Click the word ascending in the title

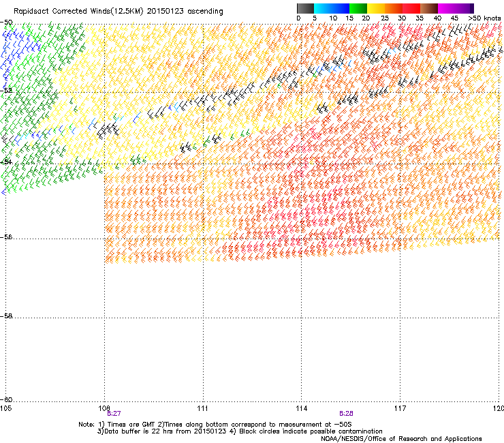pyautogui.click(x=205, y=12)
